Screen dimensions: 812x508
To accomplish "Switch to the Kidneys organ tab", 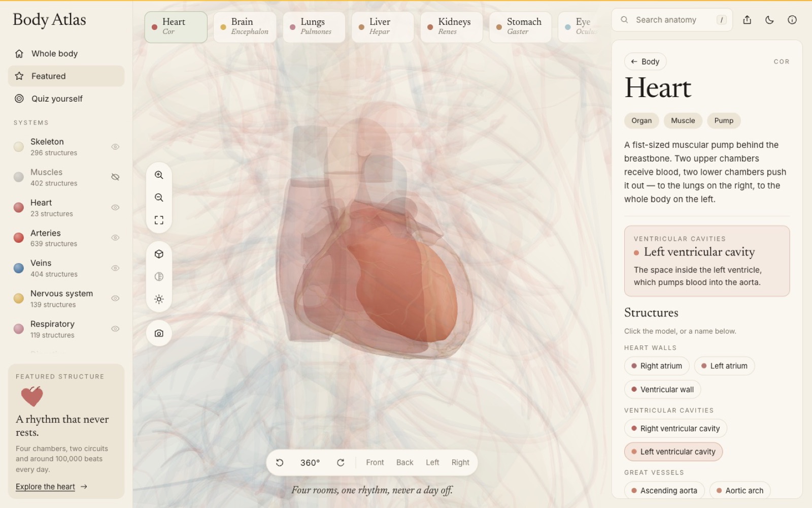I will click(451, 27).
